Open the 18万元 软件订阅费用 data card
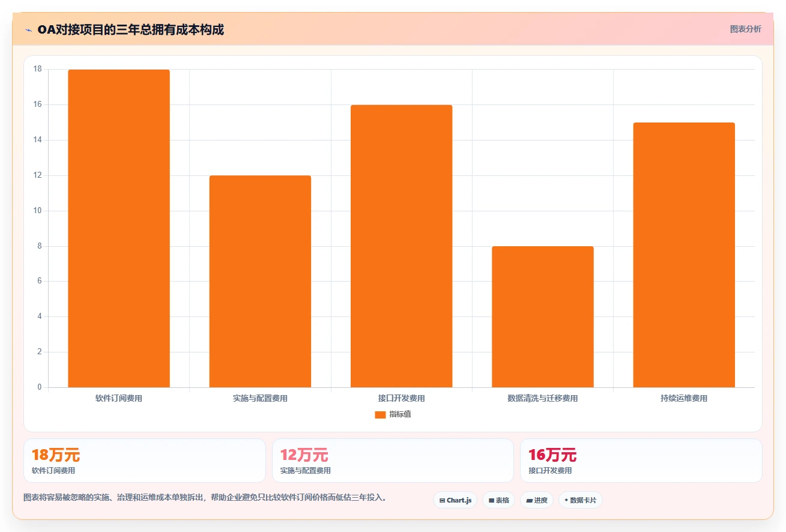 point(144,461)
